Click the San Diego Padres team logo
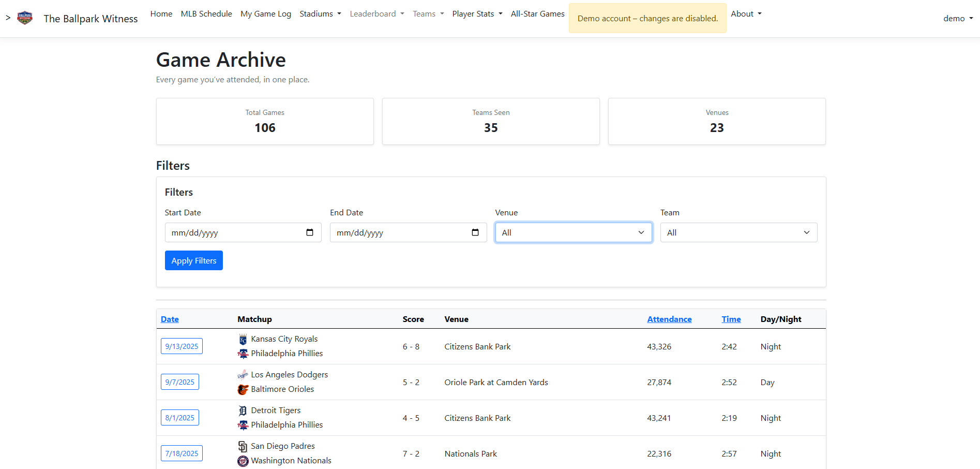980x469 pixels. (243, 446)
